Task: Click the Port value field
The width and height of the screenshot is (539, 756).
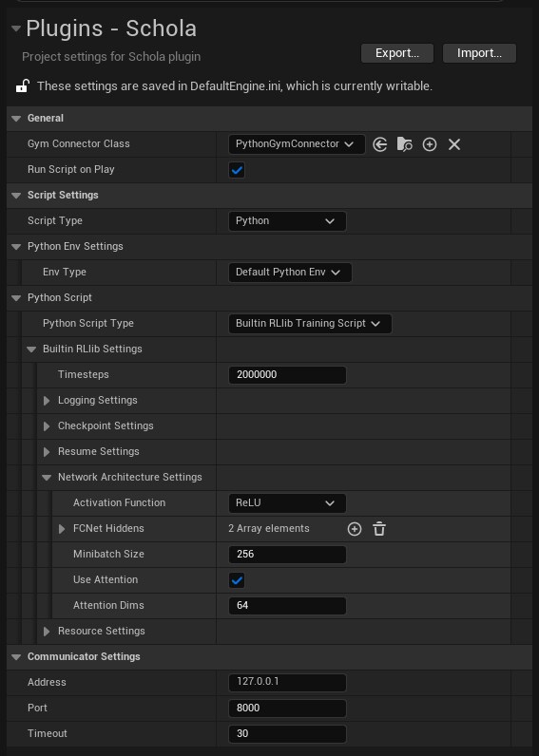Action: (x=287, y=709)
